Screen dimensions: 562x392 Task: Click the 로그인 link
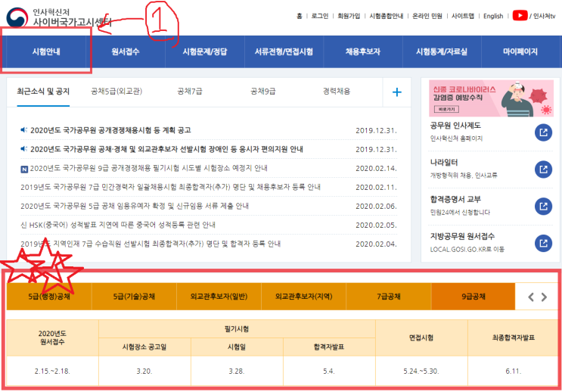click(x=320, y=16)
